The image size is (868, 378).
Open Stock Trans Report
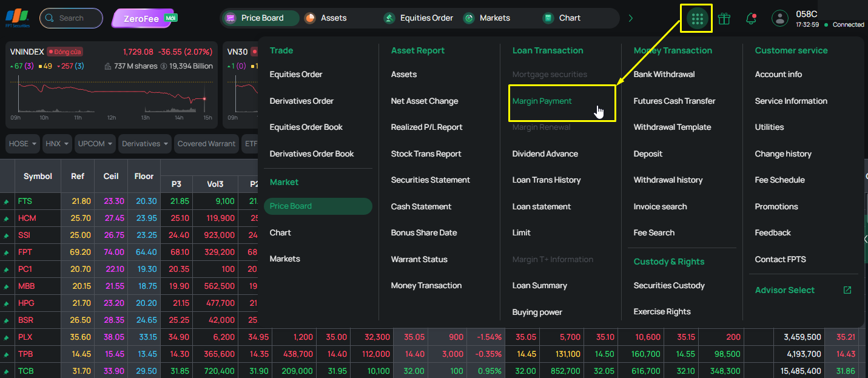pyautogui.click(x=426, y=154)
